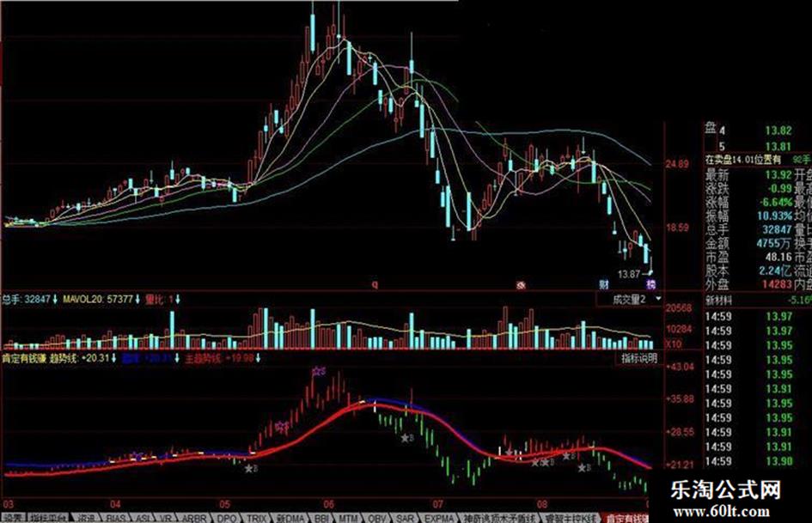This screenshot has height=523, width=812.
Task: Select the ASI indicator tab
Action: [x=142, y=518]
